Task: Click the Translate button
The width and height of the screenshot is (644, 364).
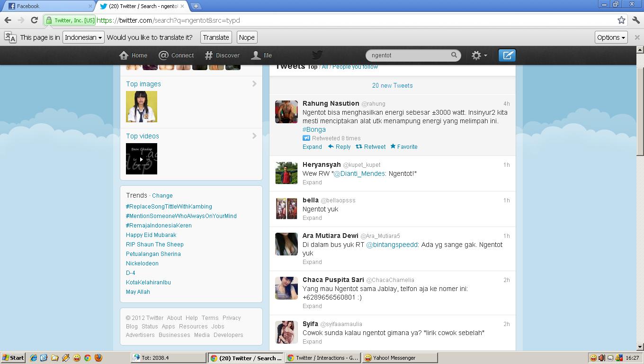Action: click(x=216, y=37)
